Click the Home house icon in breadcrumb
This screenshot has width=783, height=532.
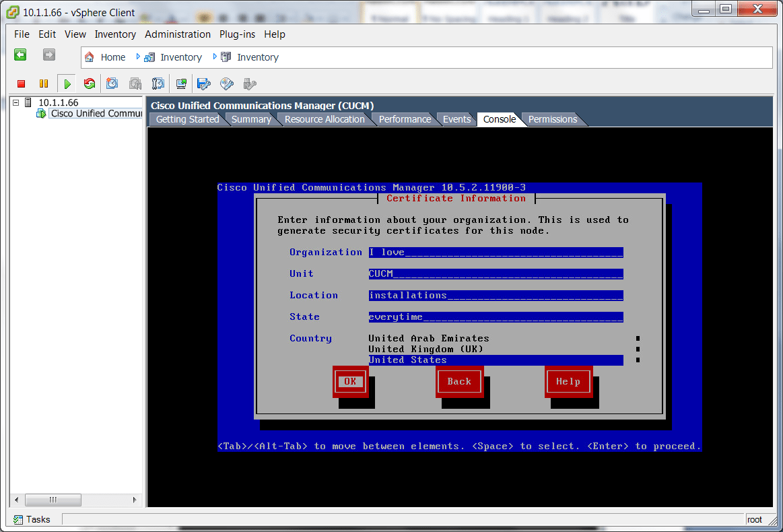pyautogui.click(x=90, y=57)
